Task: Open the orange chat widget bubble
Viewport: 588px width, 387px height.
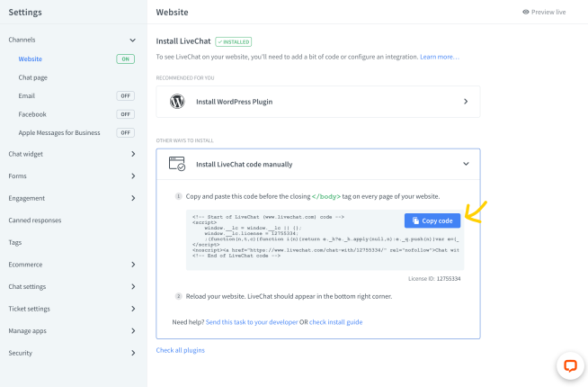Action: point(570,365)
